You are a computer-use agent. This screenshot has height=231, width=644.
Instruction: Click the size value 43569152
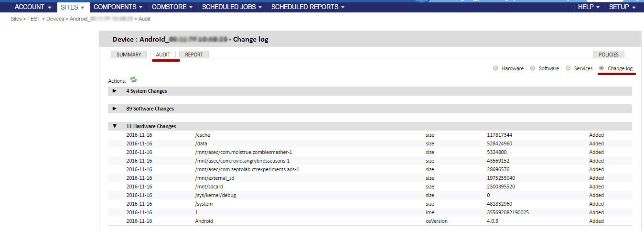pos(498,161)
